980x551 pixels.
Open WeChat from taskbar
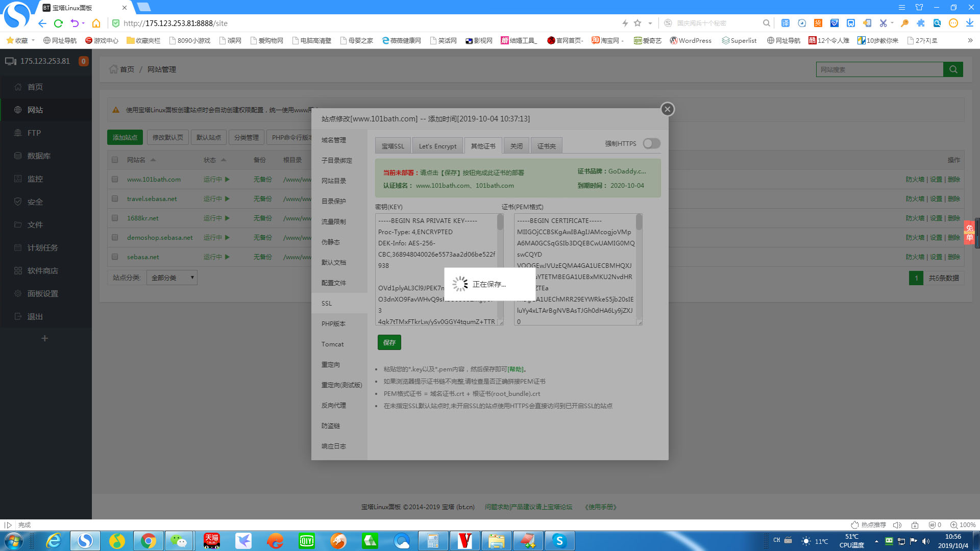[x=179, y=541]
